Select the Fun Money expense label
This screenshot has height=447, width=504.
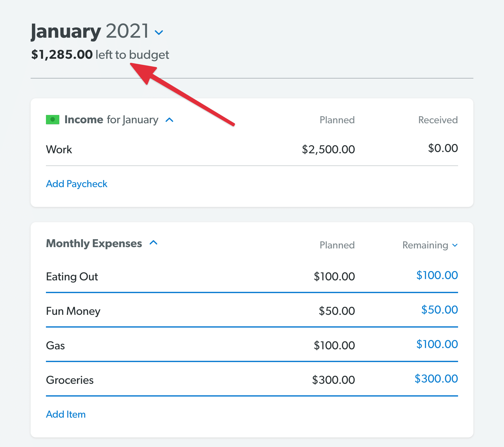point(73,311)
